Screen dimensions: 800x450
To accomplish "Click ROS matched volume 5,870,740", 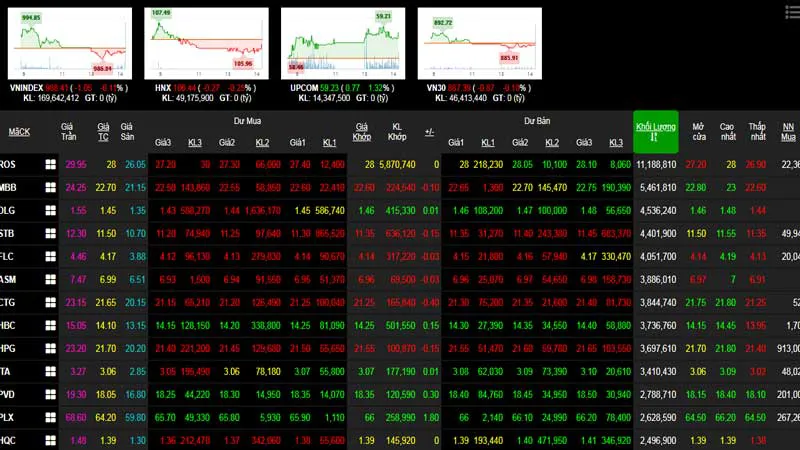I will 397,164.
